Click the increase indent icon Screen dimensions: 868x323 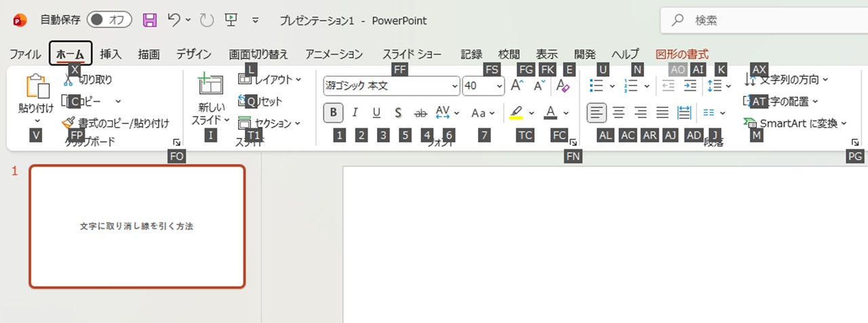point(690,85)
